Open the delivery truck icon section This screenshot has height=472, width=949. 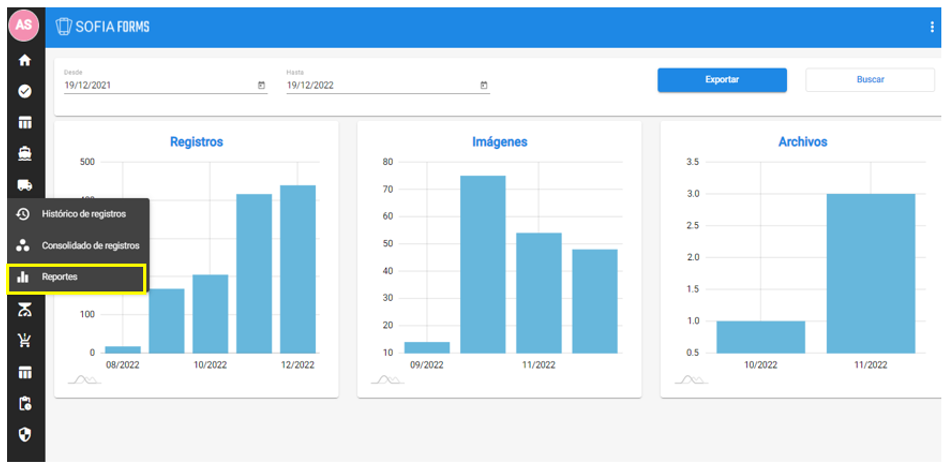point(24,185)
